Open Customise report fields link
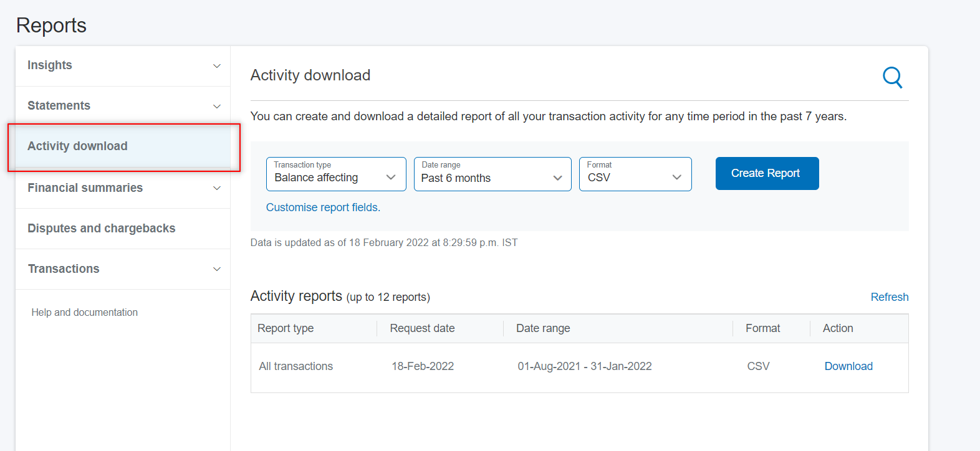980x451 pixels. [323, 207]
